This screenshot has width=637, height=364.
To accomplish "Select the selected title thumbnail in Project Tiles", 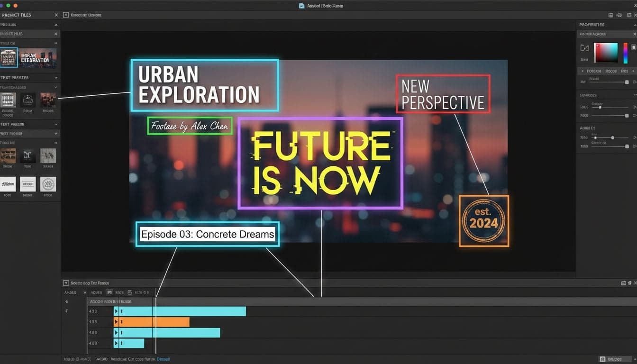I will [9, 57].
